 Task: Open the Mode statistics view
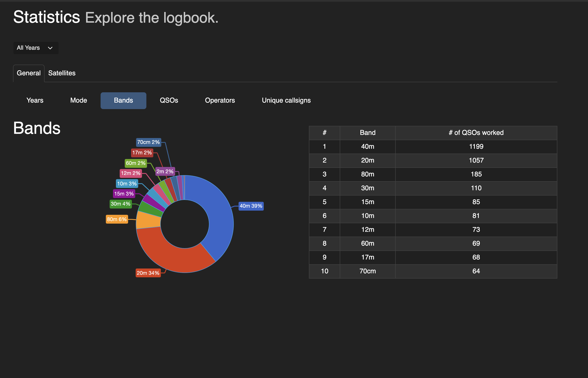pos(78,100)
